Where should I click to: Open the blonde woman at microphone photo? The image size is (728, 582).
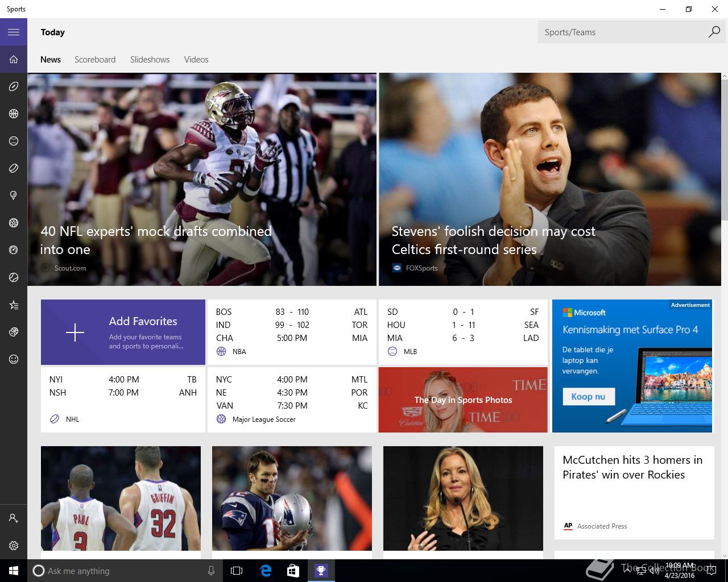coord(463,498)
